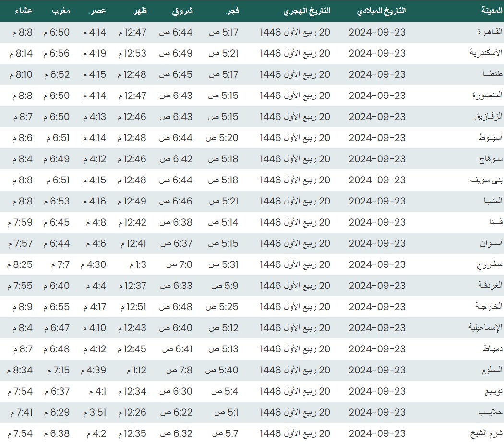
Task: Click the 5:40 ص Fajr time for السلوم
Action: [222, 370]
